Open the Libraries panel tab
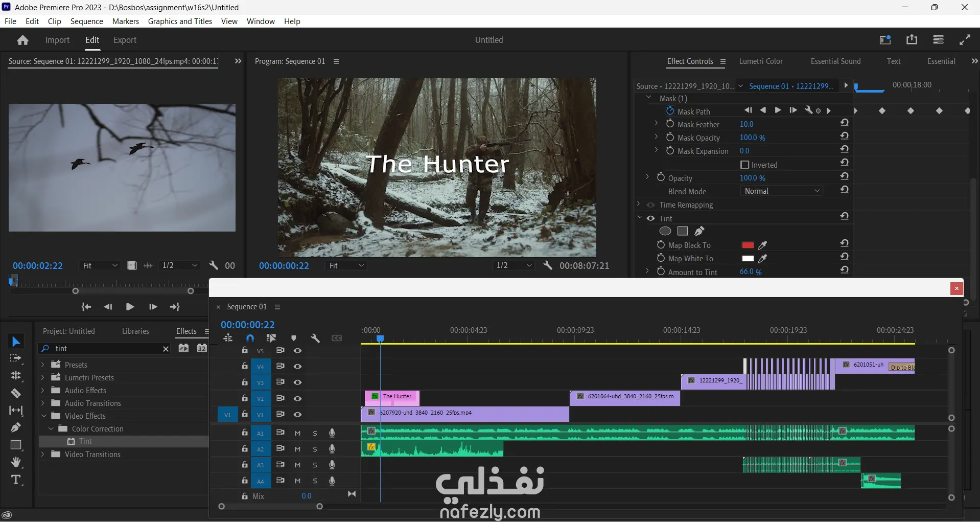980x522 pixels. point(135,331)
